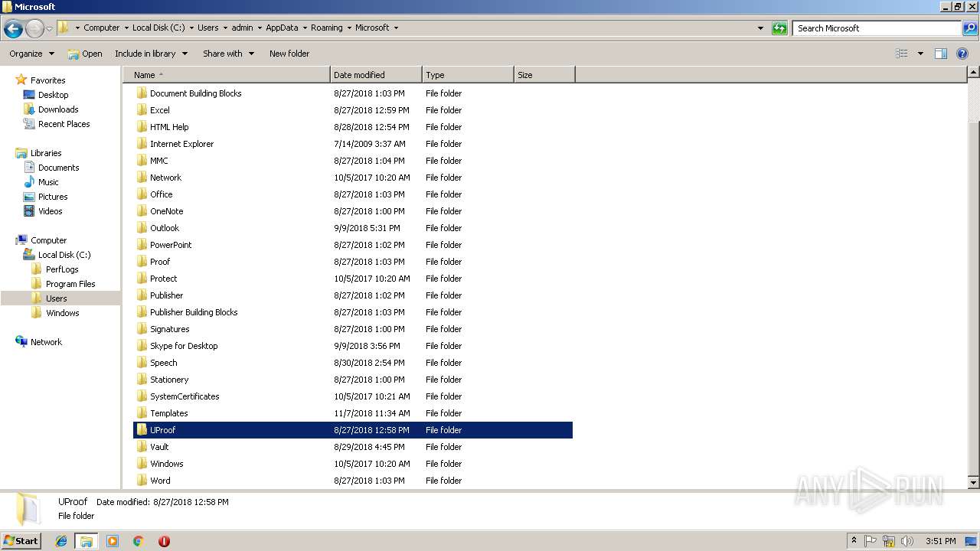980x551 pixels.
Task: Expand dropdown arrow after Users breadcrumb
Action: (x=225, y=28)
